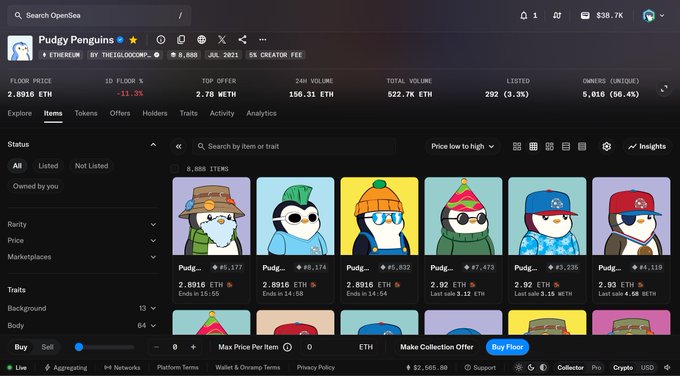
Task: Switch to the Activity tab
Action: pos(222,113)
